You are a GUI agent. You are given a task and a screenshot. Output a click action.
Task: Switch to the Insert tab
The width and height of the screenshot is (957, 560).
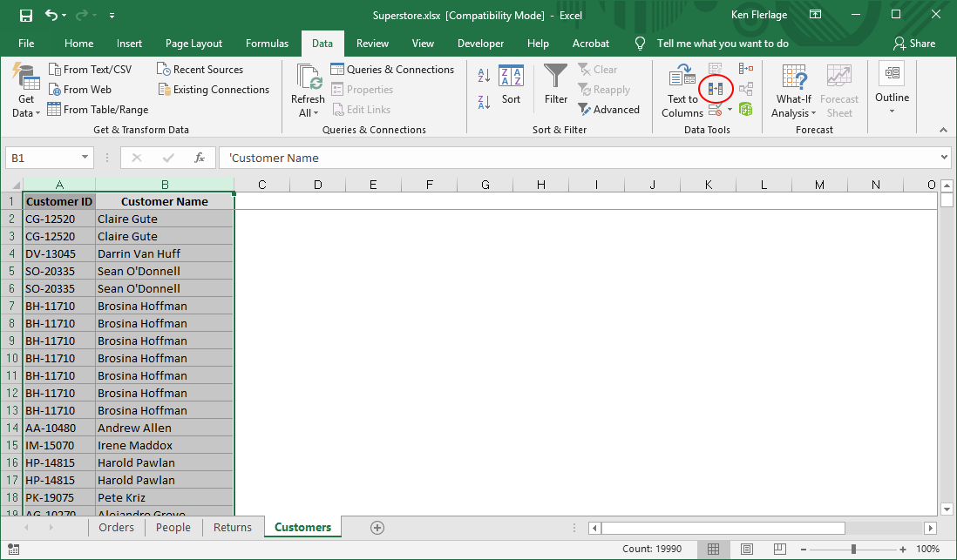coord(129,44)
